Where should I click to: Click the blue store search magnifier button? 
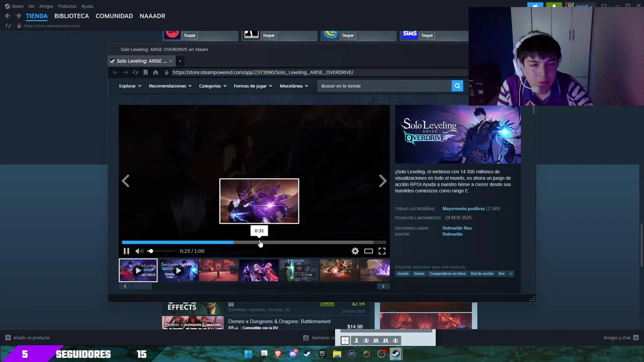pos(457,86)
